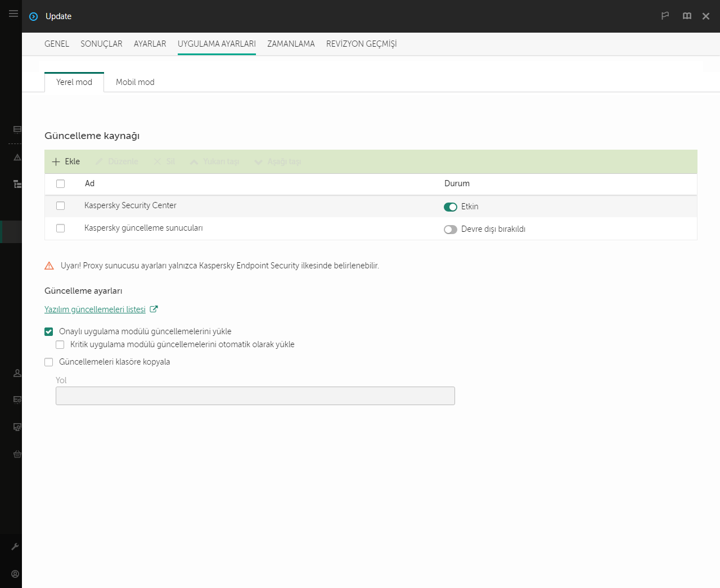Click the flag icon in title bar
Screen dimensions: 720x588
pyautogui.click(x=665, y=16)
